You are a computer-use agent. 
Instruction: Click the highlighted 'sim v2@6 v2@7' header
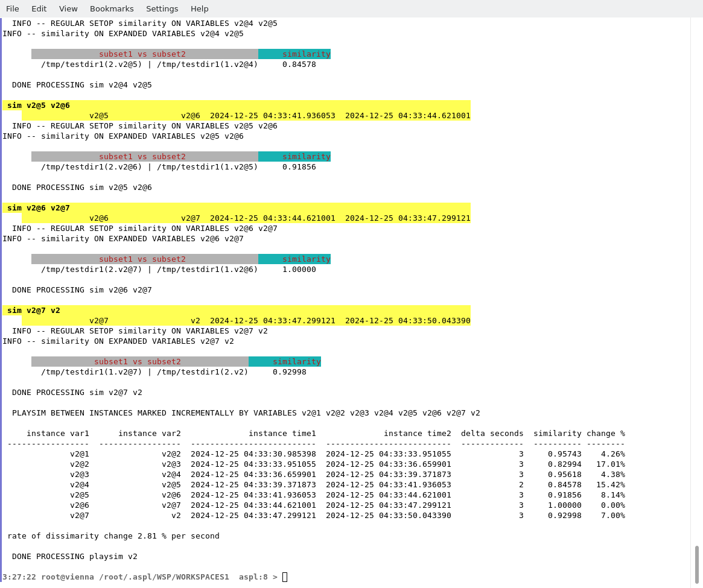[39, 208]
